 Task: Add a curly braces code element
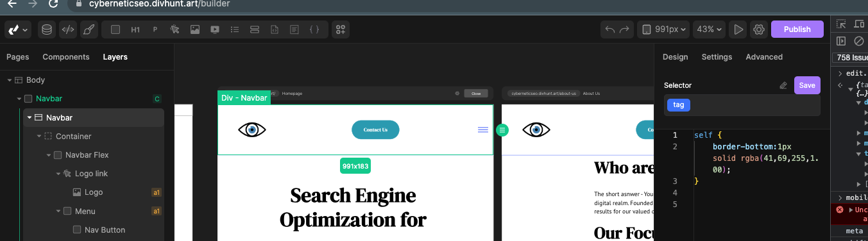tap(314, 29)
